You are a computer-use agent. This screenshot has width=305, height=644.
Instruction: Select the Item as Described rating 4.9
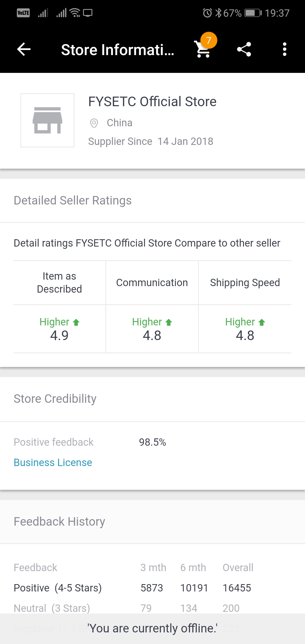click(x=59, y=329)
